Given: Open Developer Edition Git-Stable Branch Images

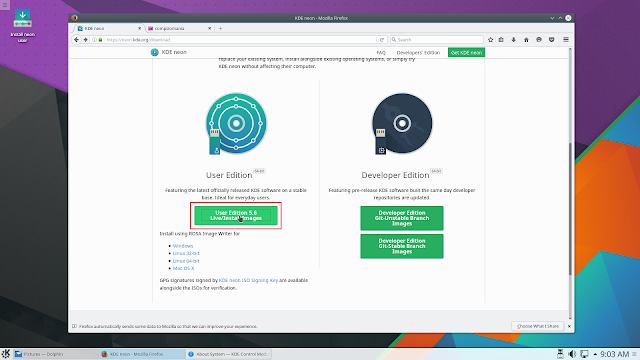Looking at the screenshot, I should pos(402,246).
